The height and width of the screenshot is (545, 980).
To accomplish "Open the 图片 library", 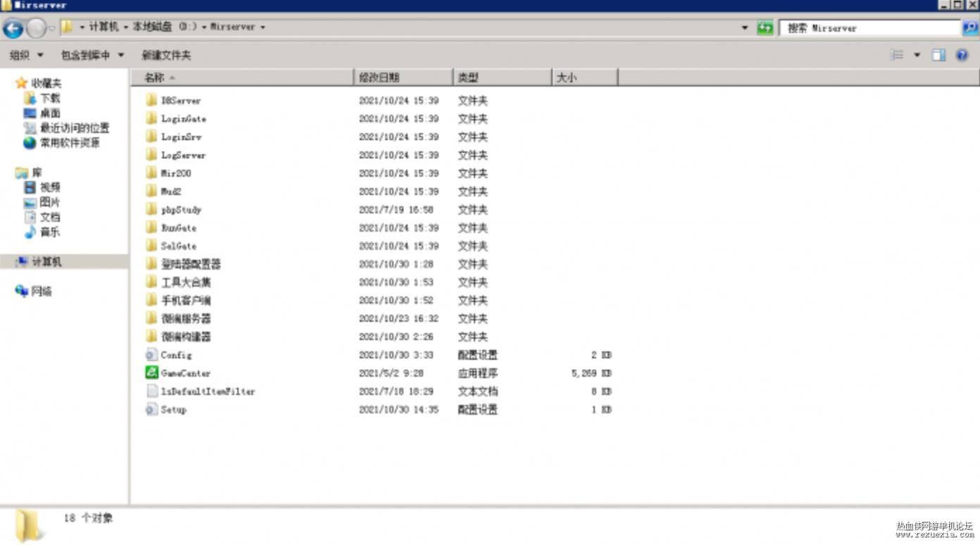I will [49, 202].
